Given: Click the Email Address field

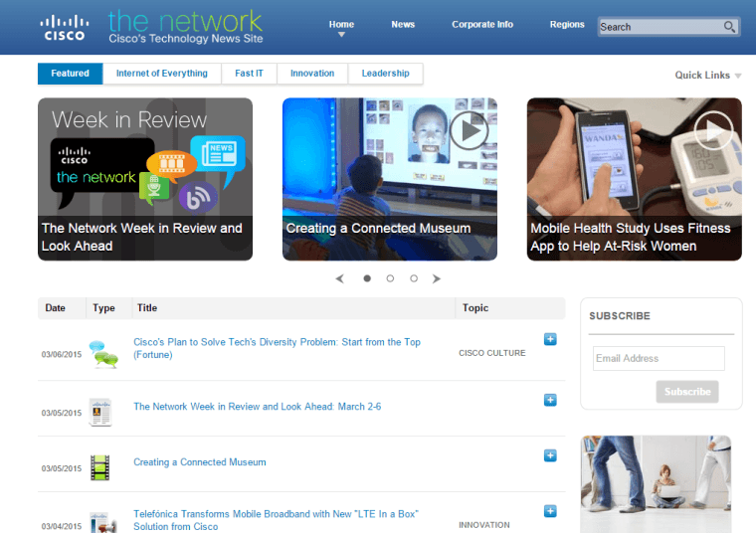Looking at the screenshot, I should [659, 358].
